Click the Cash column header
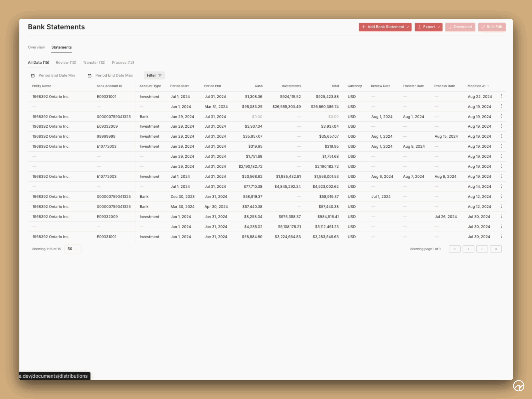The height and width of the screenshot is (399, 532). pyautogui.click(x=259, y=86)
